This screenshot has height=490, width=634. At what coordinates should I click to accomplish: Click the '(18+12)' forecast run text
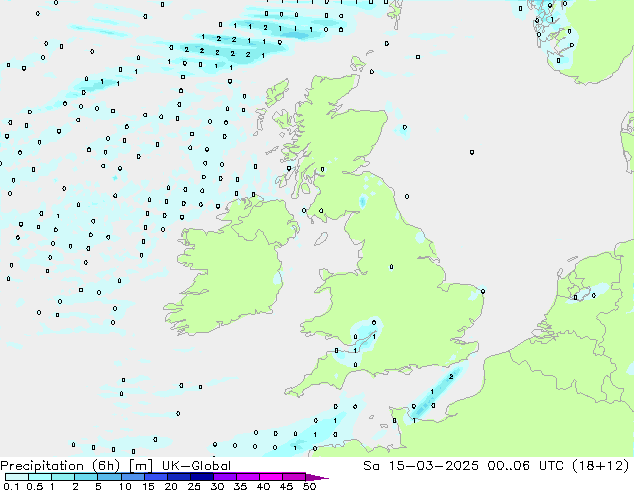click(601, 466)
